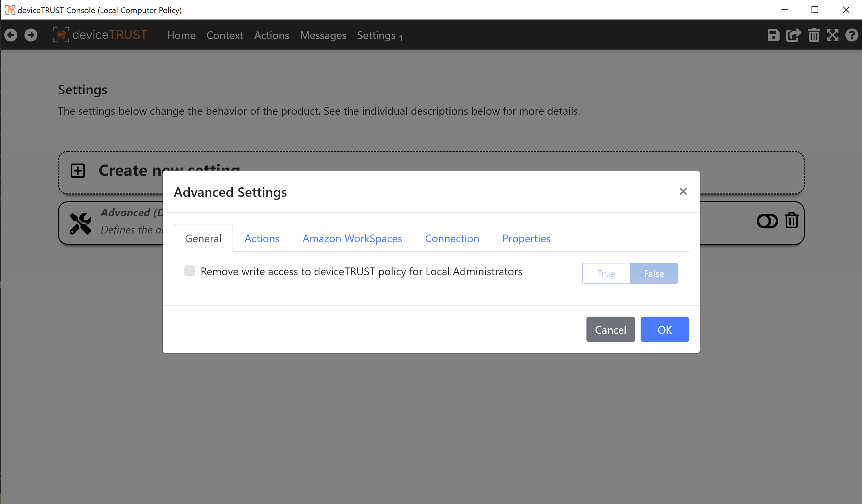Open the Properties tab
The height and width of the screenshot is (504, 862).
526,238
